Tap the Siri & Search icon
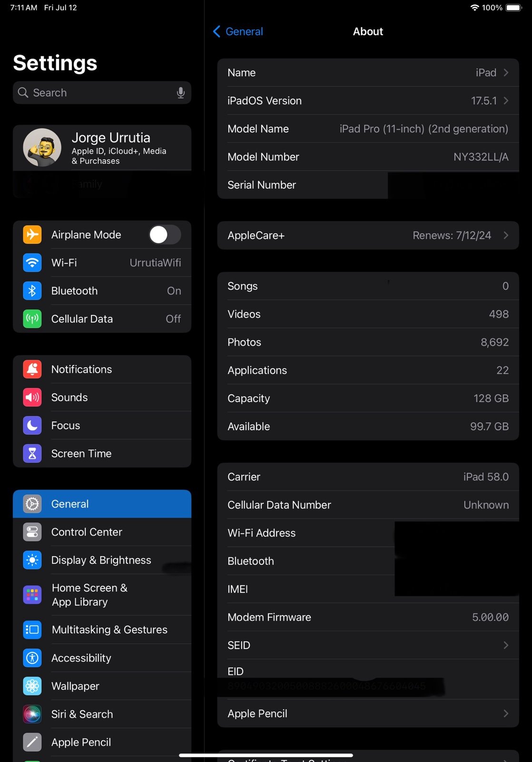The width and height of the screenshot is (532, 762). (32, 714)
